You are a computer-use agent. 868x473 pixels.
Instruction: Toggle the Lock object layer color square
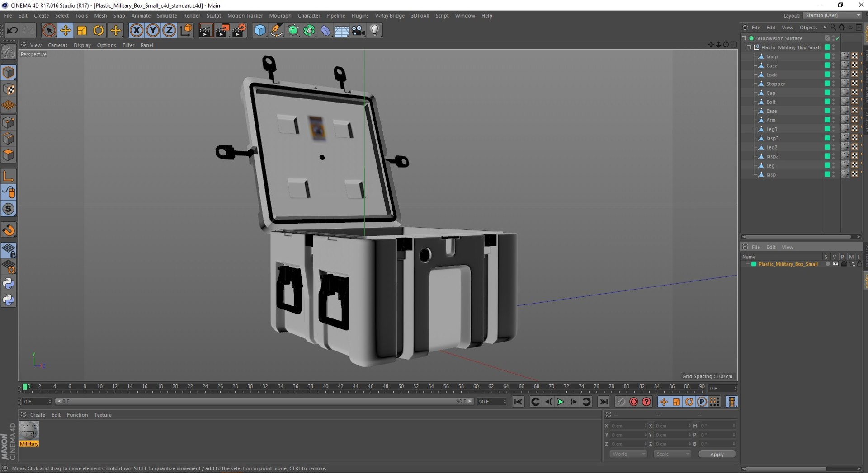[x=827, y=75]
